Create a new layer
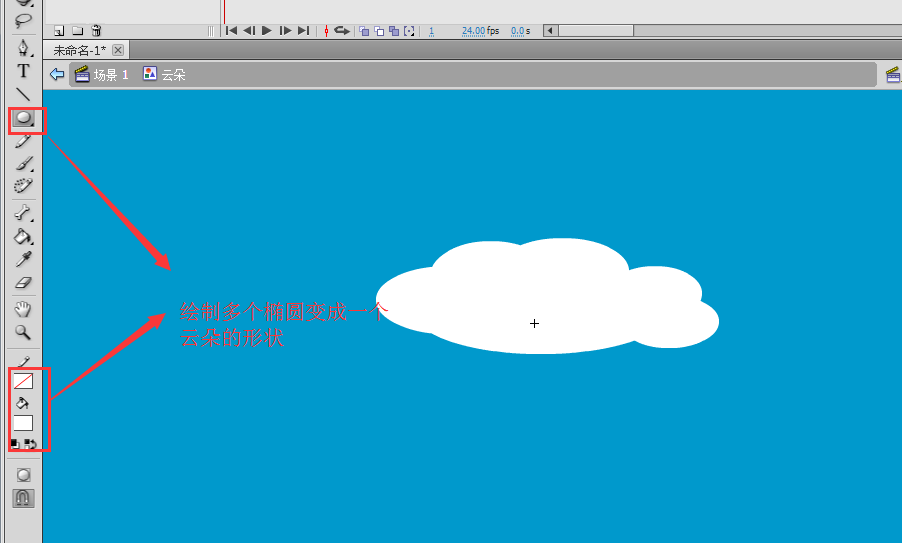The height and width of the screenshot is (543, 902). 59,31
